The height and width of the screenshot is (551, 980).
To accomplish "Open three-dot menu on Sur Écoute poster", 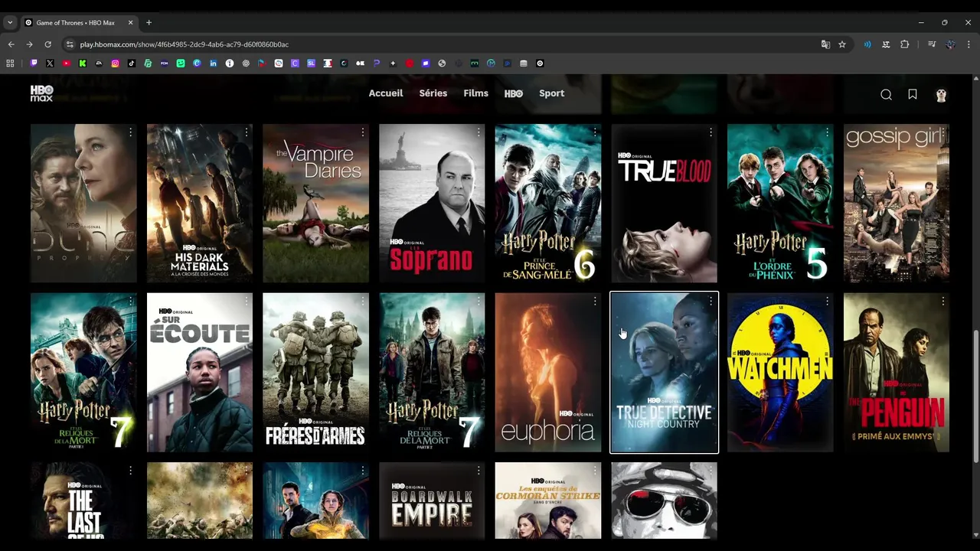I will pos(247,302).
